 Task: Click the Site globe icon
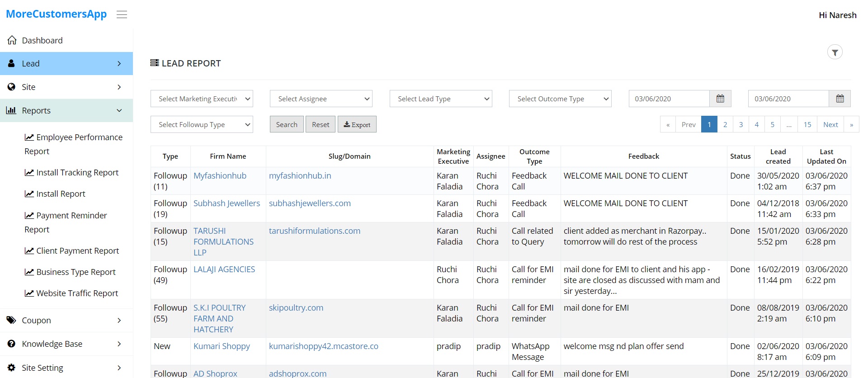12,87
